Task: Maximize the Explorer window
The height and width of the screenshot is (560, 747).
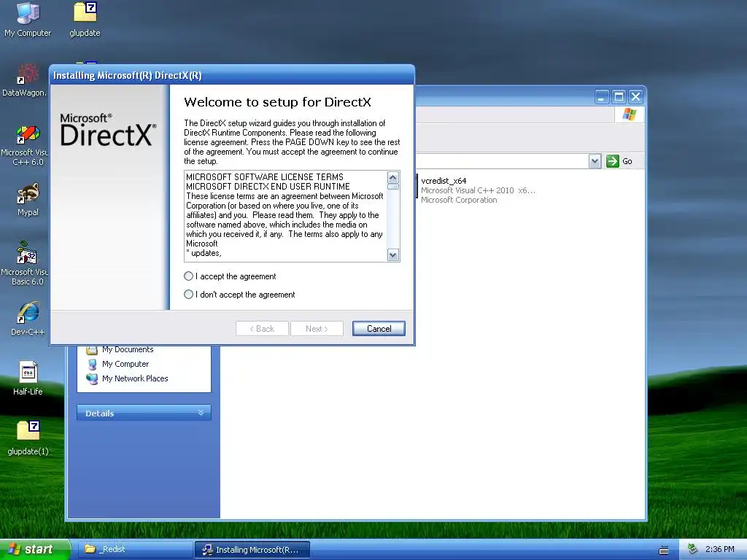Action: pos(619,97)
